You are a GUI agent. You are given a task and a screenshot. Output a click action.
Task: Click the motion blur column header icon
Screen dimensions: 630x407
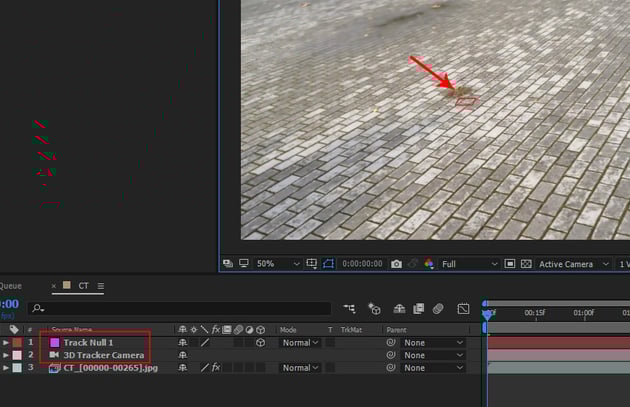pyautogui.click(x=238, y=330)
